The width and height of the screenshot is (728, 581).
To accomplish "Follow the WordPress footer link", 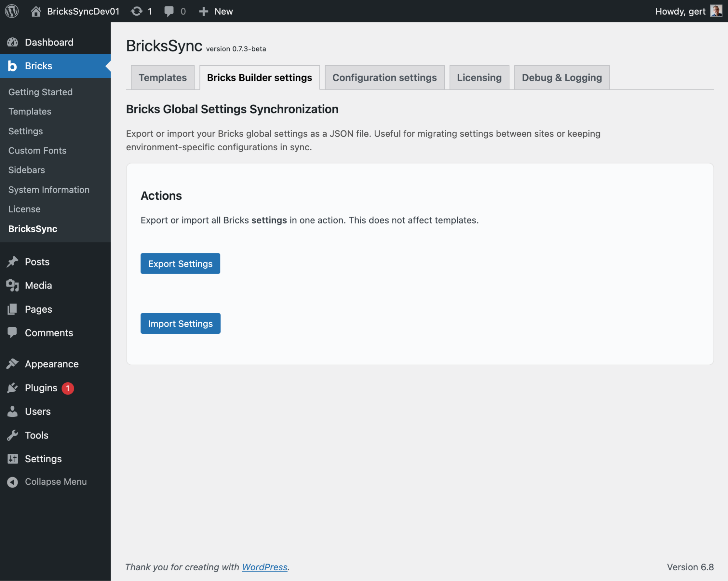I will pyautogui.click(x=264, y=567).
